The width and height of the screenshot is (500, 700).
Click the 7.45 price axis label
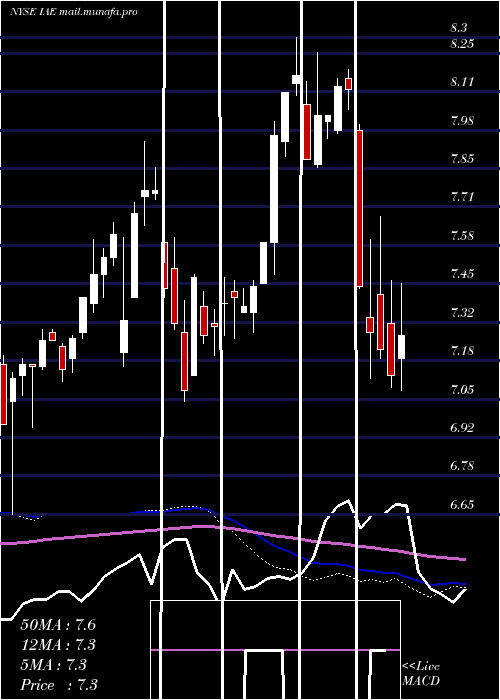coord(462,274)
